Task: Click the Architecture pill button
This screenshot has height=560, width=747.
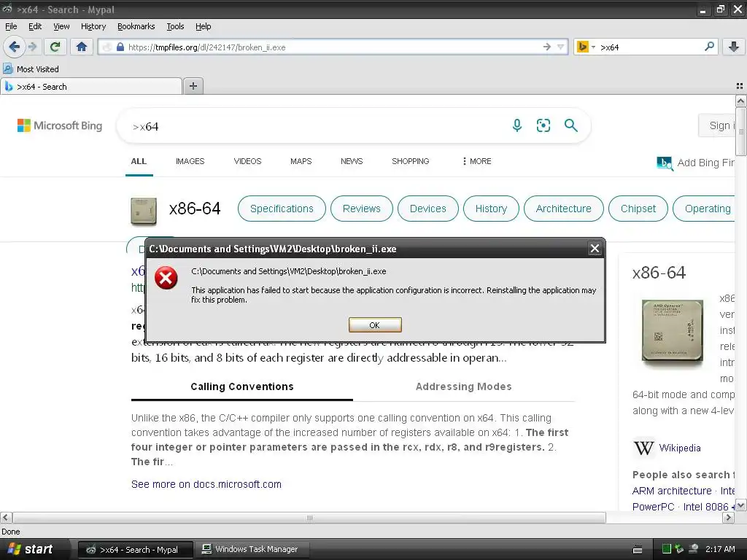Action: pos(564,209)
